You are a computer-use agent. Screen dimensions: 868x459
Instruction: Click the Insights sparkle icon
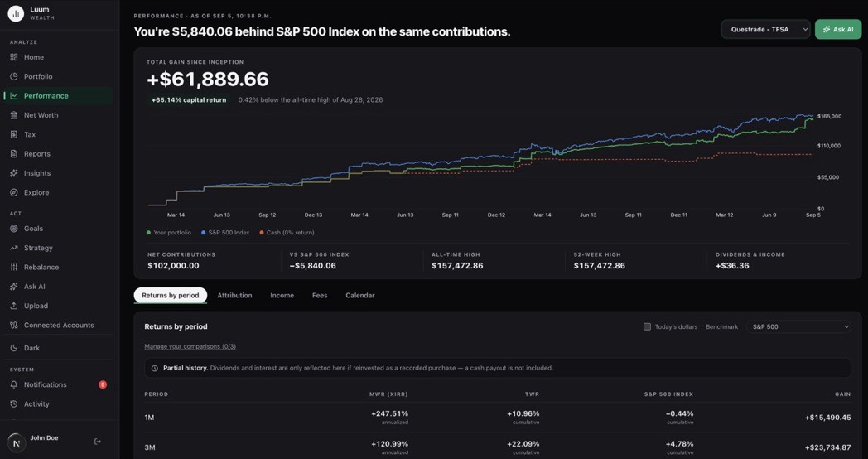(14, 173)
